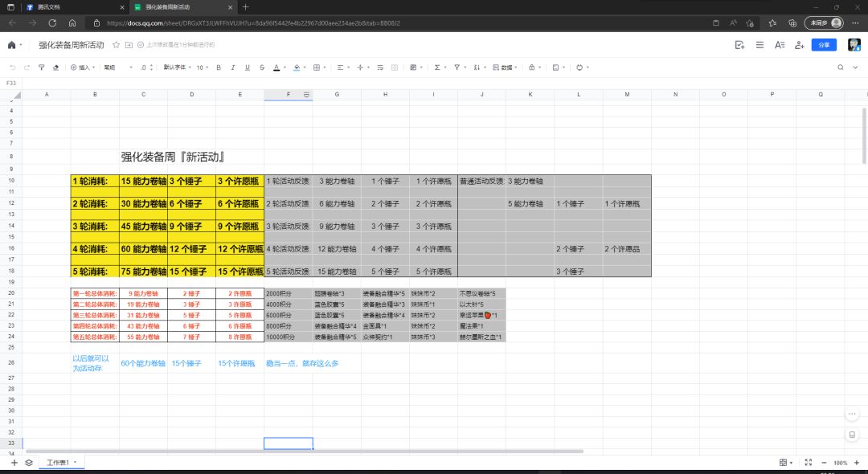868x474 pixels.
Task: Click the clear formatting eraser icon
Action: point(55,67)
